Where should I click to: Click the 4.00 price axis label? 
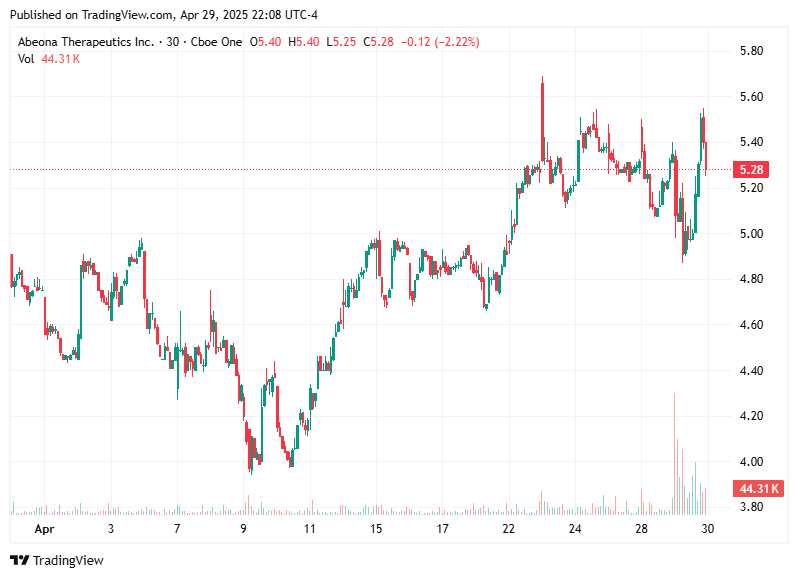pyautogui.click(x=751, y=461)
